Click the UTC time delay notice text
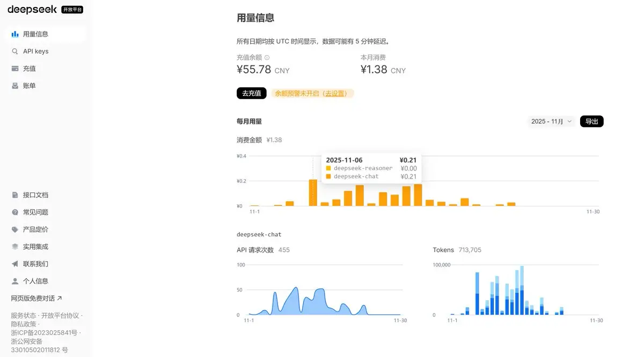Image resolution: width=644 pixels, height=357 pixels. point(313,41)
